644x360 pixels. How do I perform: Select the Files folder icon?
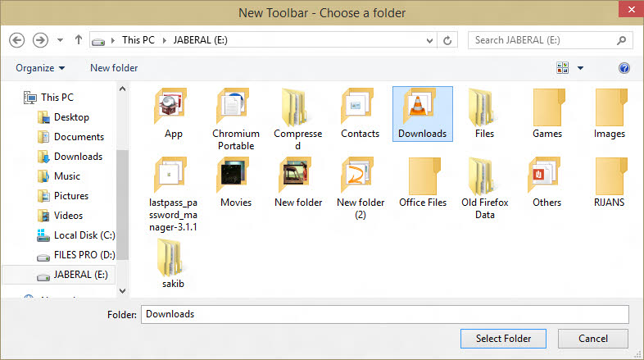click(x=481, y=107)
